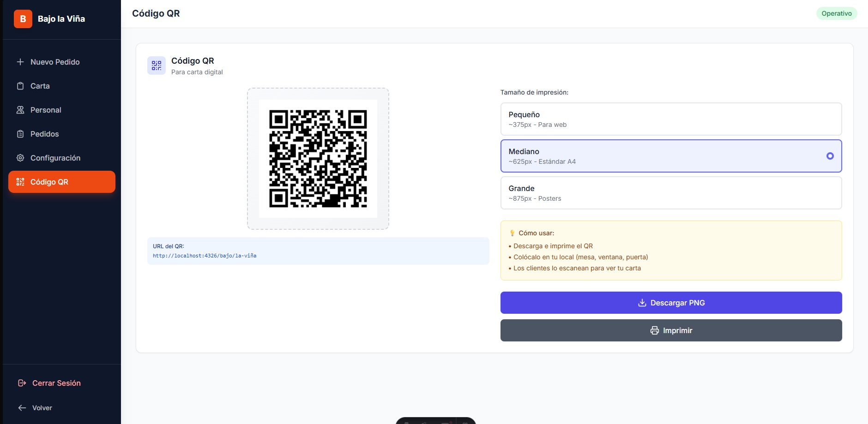Click the QR icon next to Para carta digital
Viewport: 868px width, 424px height.
pyautogui.click(x=156, y=65)
